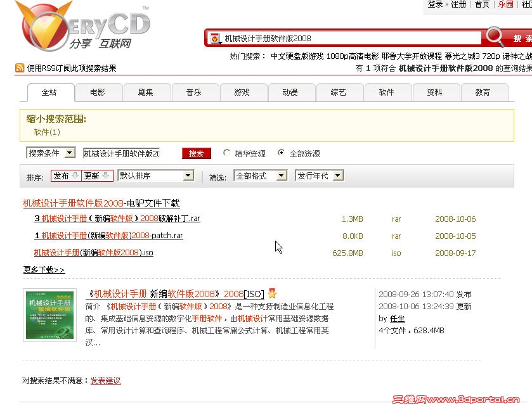Open uploader 任生 profile link
532x408 pixels.
pos(398,319)
